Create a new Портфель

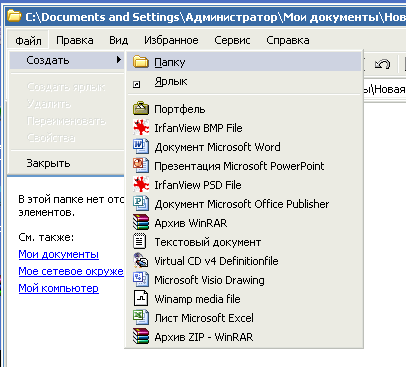click(244, 109)
